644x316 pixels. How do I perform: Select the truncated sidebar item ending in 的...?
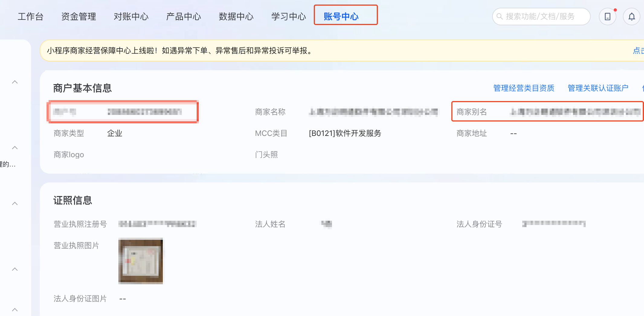pyautogui.click(x=8, y=164)
